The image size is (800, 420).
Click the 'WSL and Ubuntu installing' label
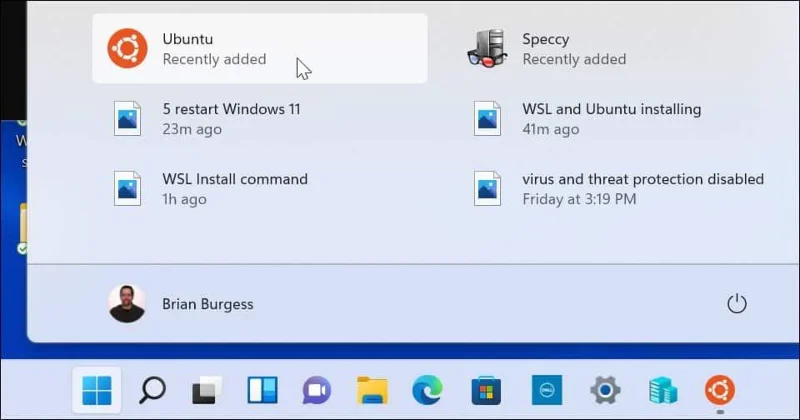click(x=612, y=109)
